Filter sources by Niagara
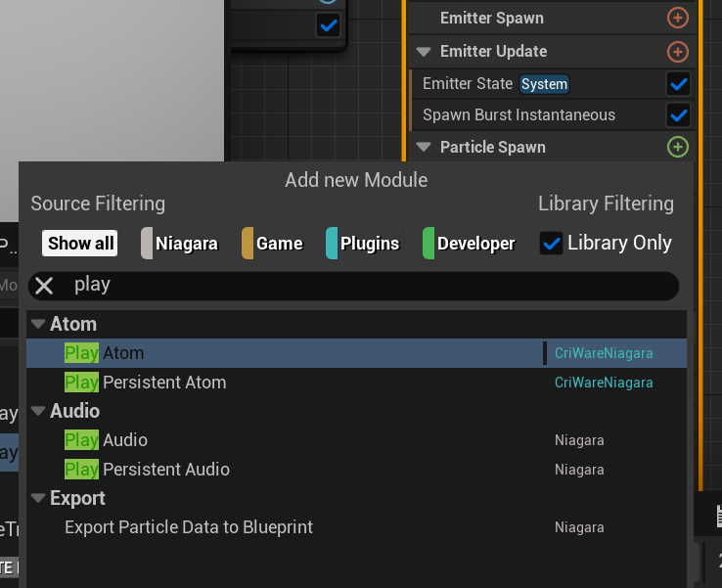This screenshot has height=588, width=722. click(180, 244)
